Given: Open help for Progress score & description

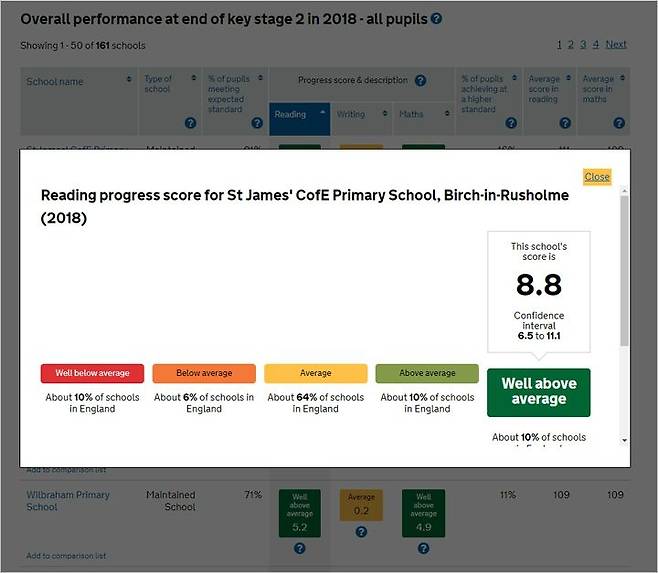Looking at the screenshot, I should click(420, 81).
